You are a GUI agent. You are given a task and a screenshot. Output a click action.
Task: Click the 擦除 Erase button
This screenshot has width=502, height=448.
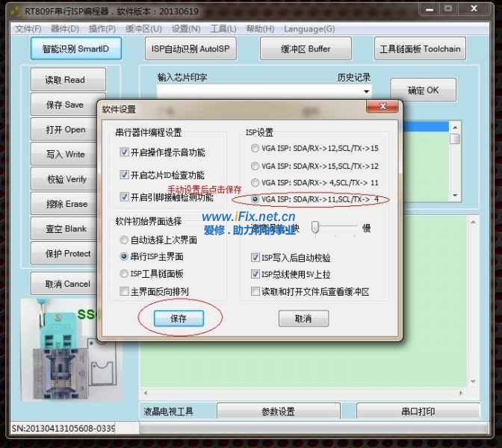tap(67, 204)
